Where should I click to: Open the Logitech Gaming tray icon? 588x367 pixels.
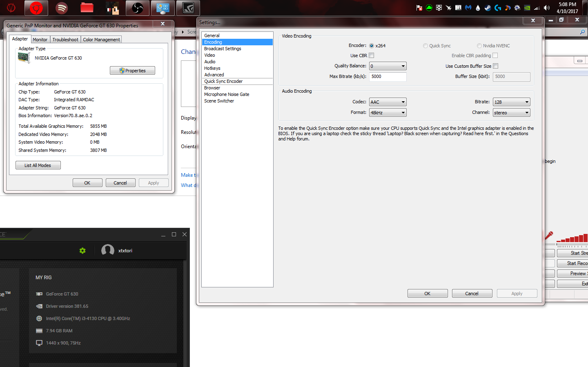tap(498, 8)
